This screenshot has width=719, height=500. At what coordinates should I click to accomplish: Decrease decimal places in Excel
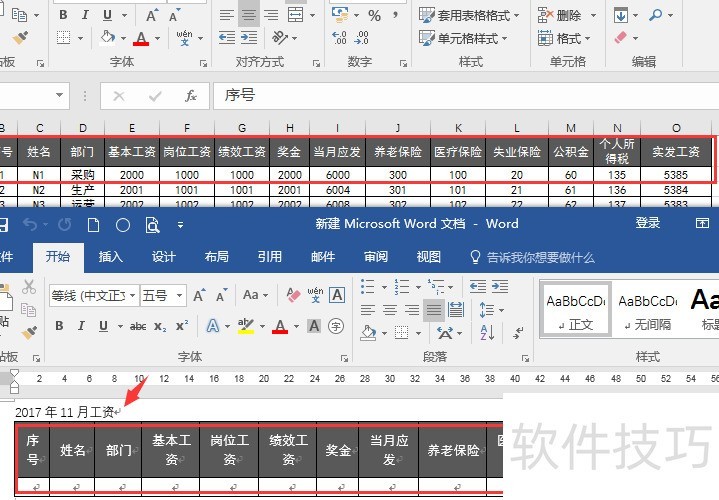[x=361, y=38]
